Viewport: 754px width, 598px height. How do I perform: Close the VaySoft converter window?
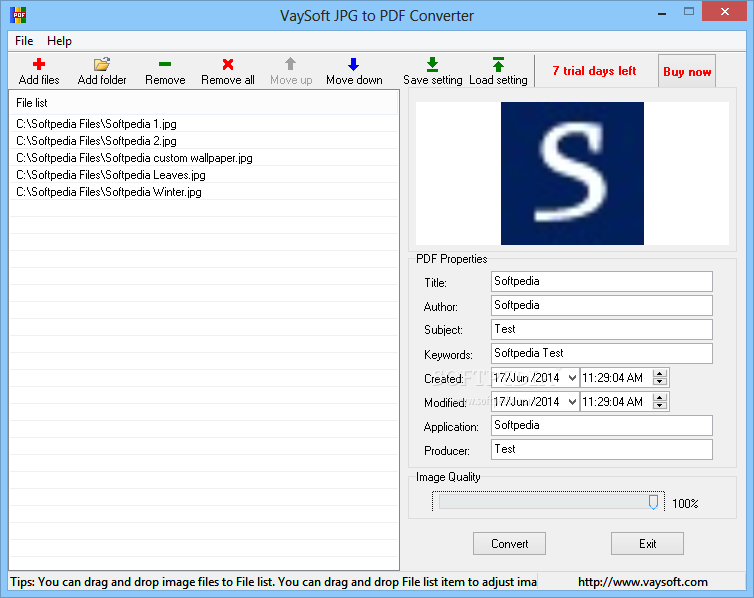[x=725, y=12]
